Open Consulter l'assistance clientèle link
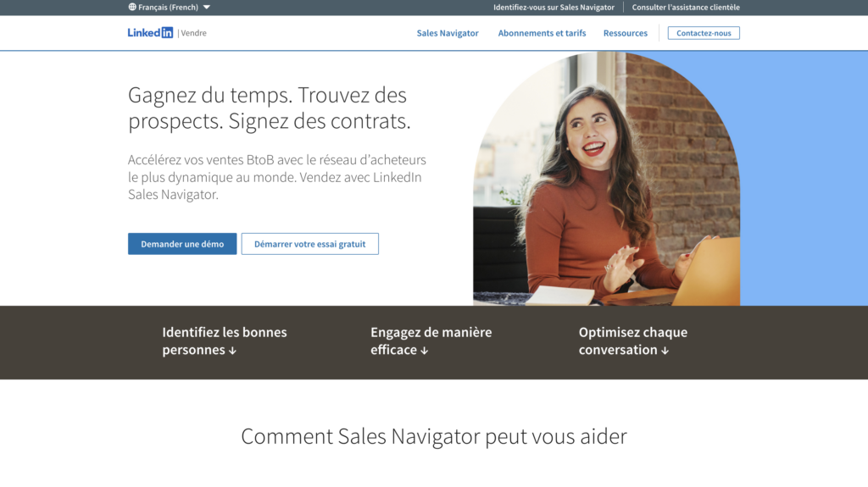 (686, 7)
